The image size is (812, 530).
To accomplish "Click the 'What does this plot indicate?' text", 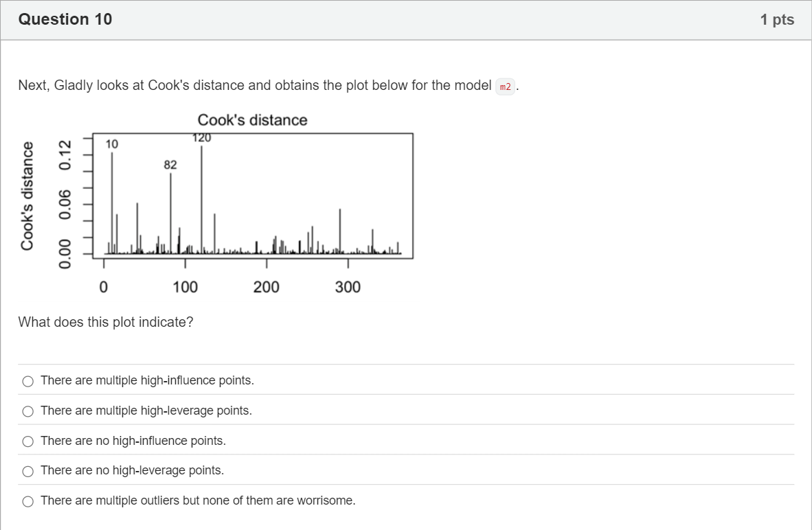I will 106,322.
